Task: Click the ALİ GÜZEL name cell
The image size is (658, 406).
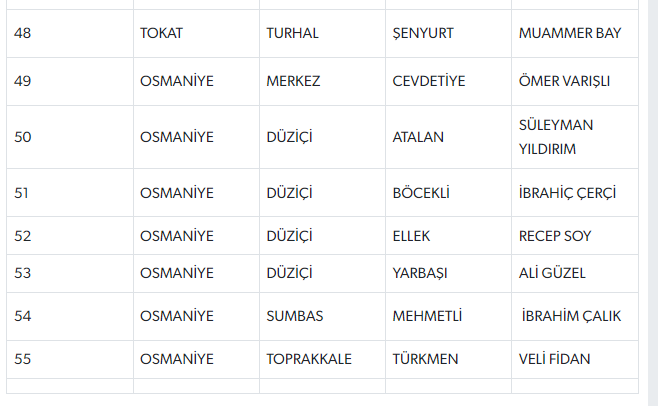Action: click(575, 273)
